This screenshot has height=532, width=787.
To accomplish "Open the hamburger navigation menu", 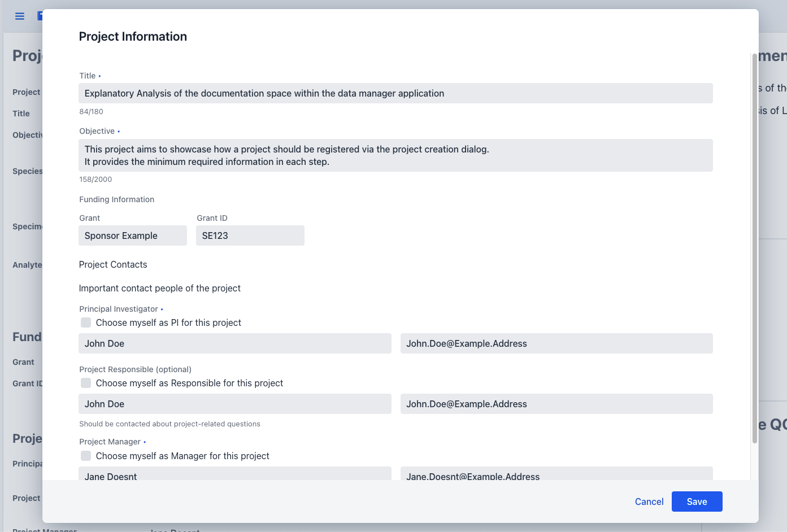I will click(x=19, y=16).
